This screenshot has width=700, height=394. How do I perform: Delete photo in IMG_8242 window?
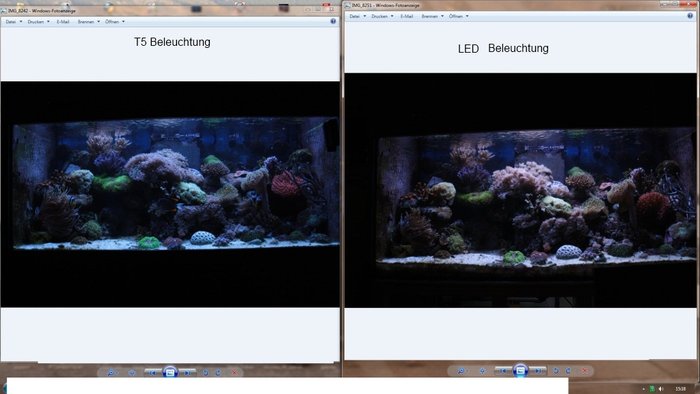click(235, 372)
